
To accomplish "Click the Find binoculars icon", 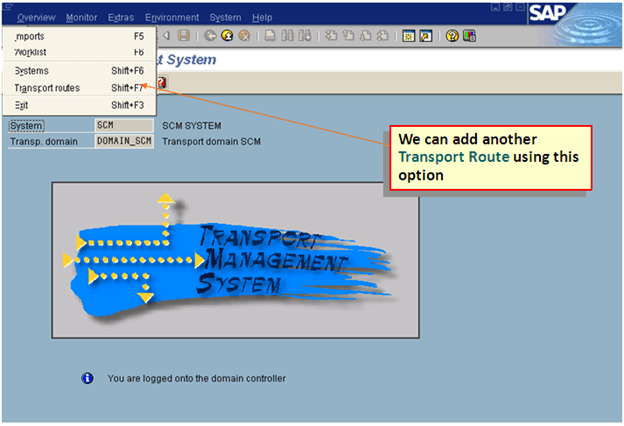I will pyautogui.click(x=287, y=36).
